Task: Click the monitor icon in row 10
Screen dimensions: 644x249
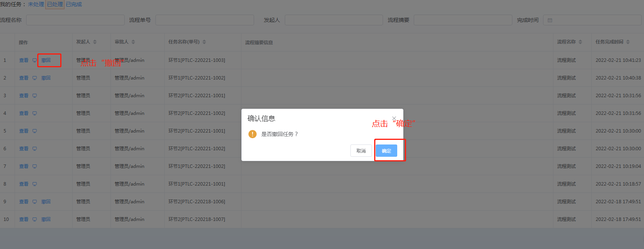Action: point(35,219)
